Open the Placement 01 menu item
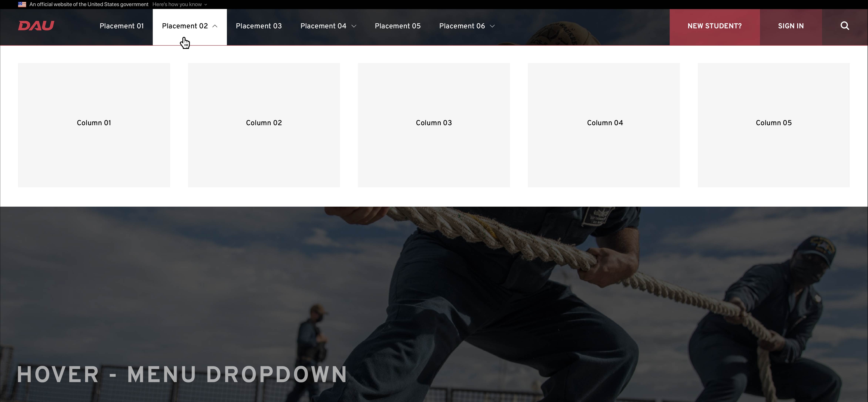868x402 pixels. coord(122,26)
